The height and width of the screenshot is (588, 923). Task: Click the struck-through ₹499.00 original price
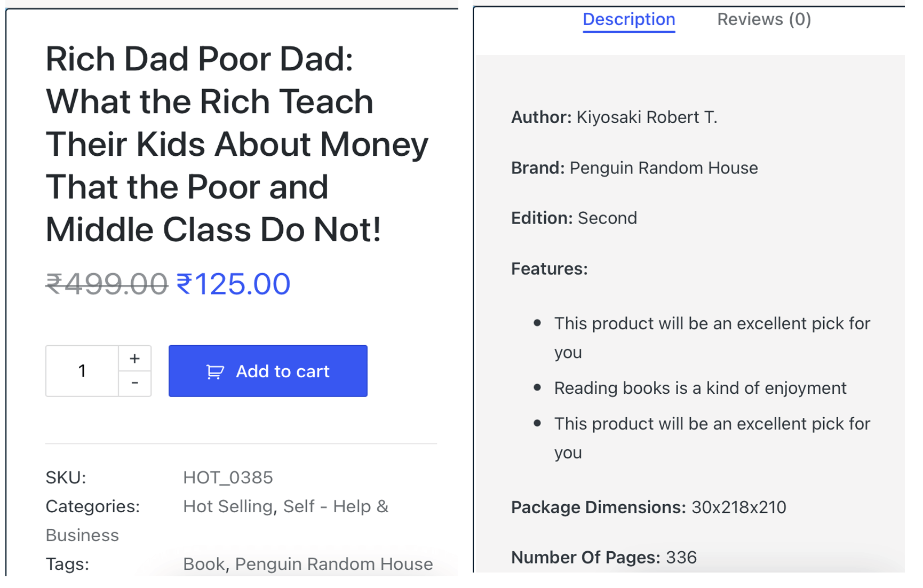tap(107, 284)
